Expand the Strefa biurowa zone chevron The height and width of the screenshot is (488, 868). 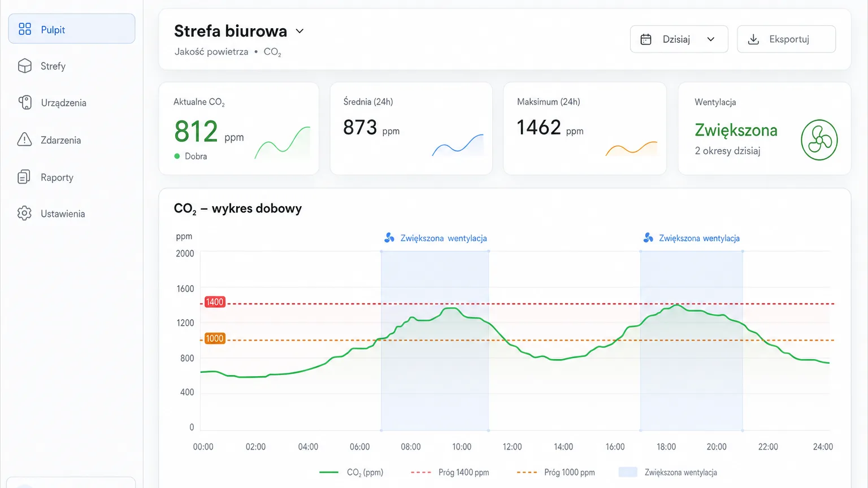(x=300, y=31)
